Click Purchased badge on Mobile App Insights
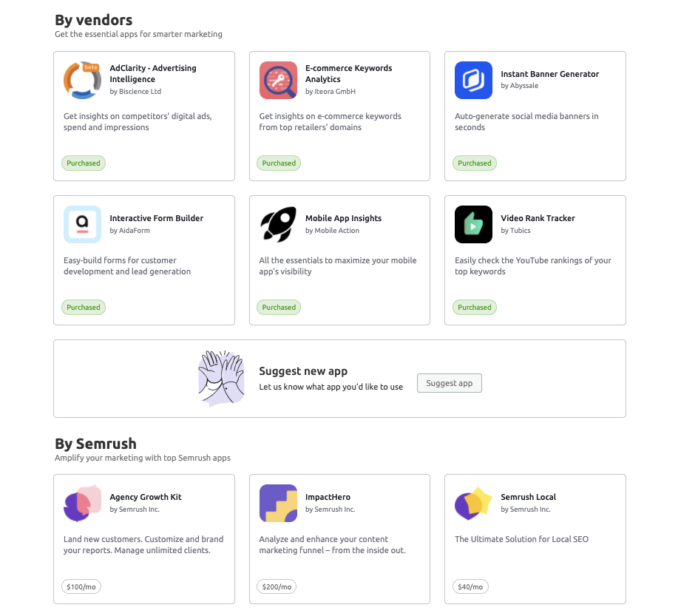 coord(279,308)
